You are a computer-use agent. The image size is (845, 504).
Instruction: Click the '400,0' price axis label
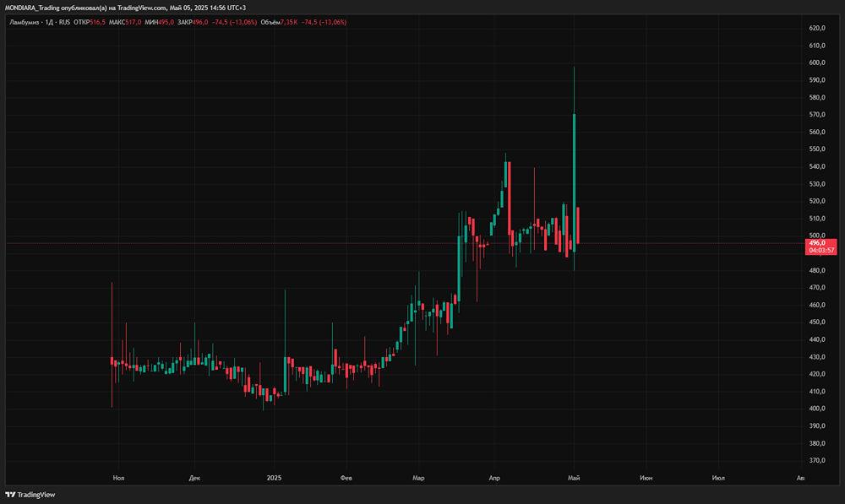817,409
